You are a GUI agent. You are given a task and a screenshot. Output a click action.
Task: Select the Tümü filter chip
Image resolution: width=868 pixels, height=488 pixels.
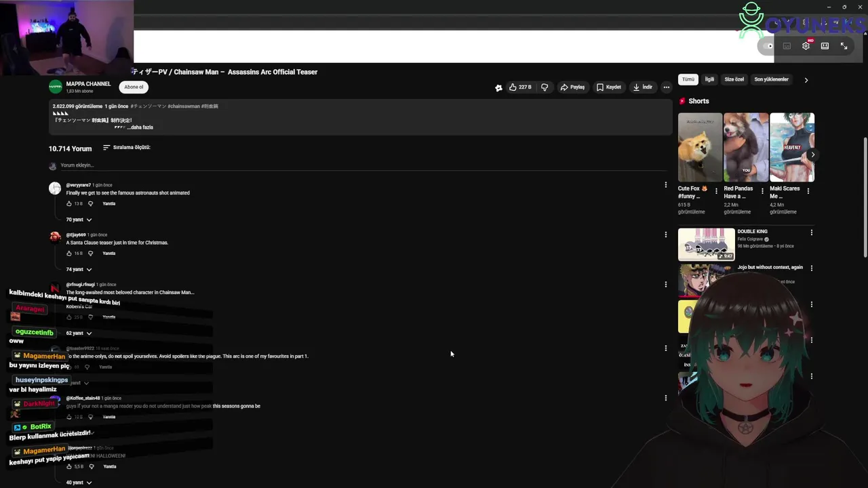point(688,79)
